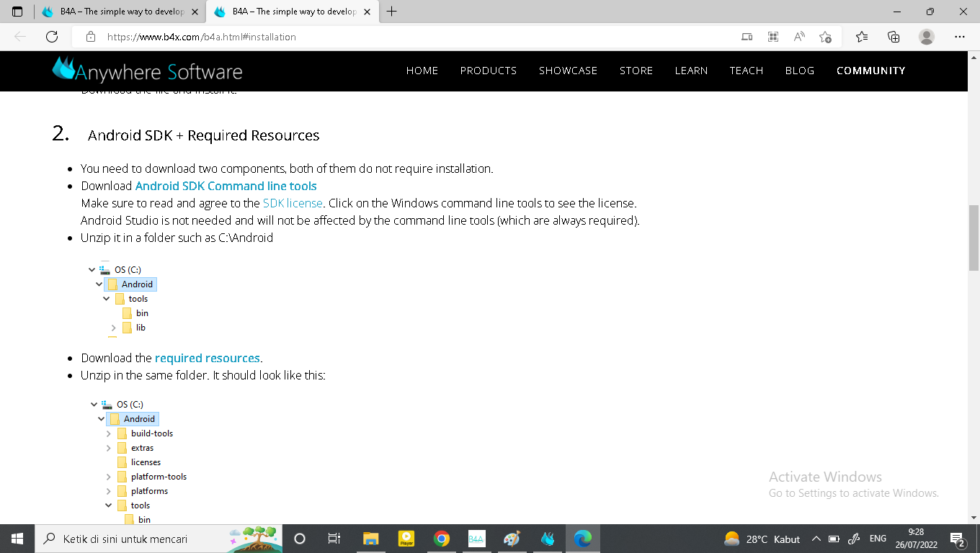Open the Collections icon

894,37
